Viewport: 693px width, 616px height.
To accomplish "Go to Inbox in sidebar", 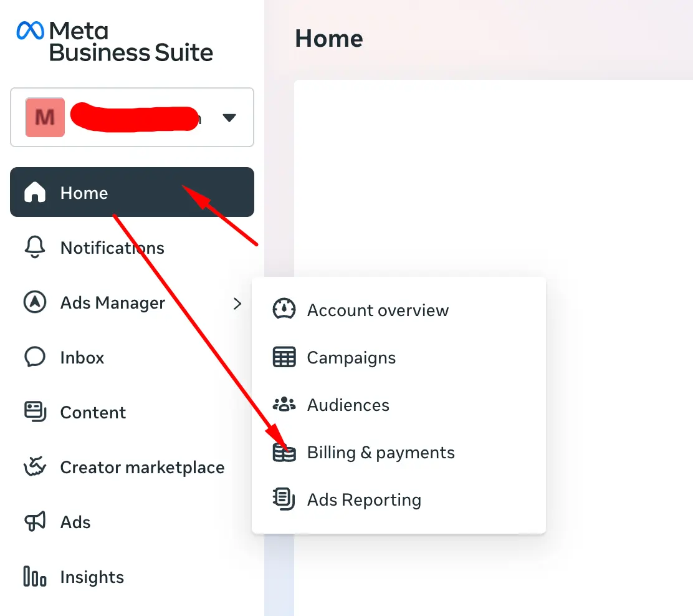I will pos(82,357).
